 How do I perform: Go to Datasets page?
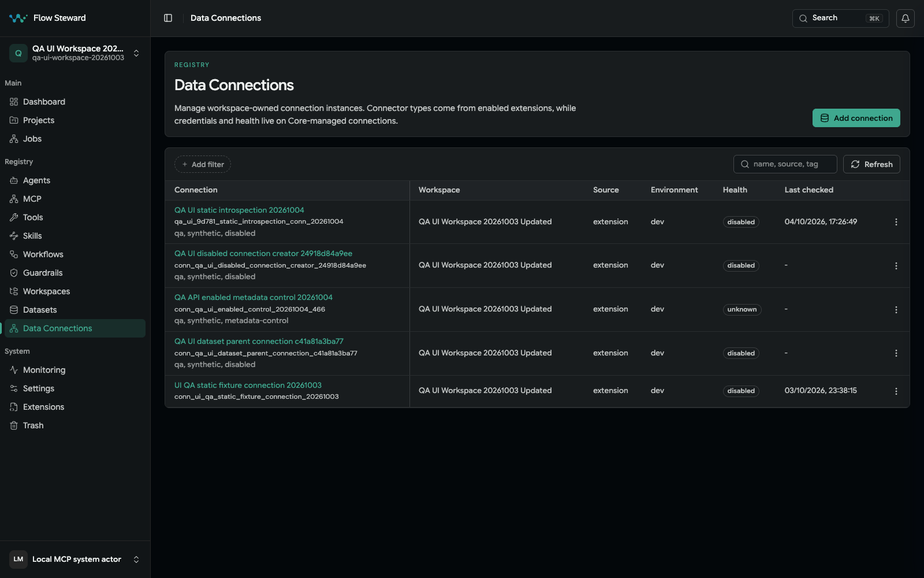pos(75,310)
